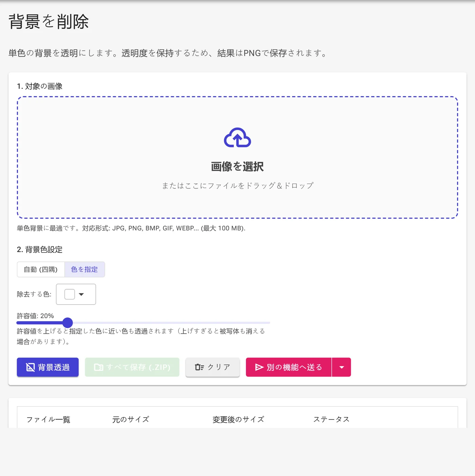Click the クリア button
This screenshot has height=476, width=475.
(x=213, y=367)
